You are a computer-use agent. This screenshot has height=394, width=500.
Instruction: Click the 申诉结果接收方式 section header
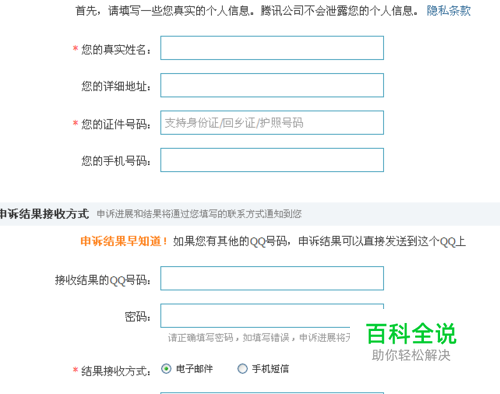click(x=44, y=214)
